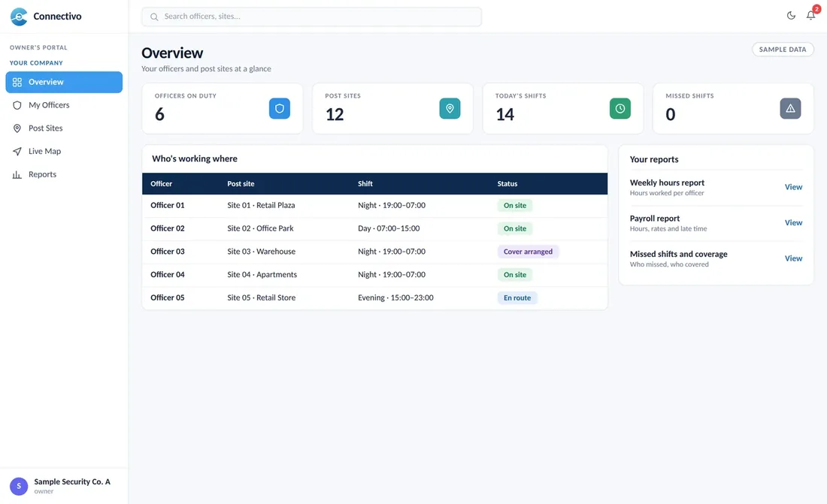Open Reports from sidebar
Viewport: 827px width, 504px height.
(64, 174)
